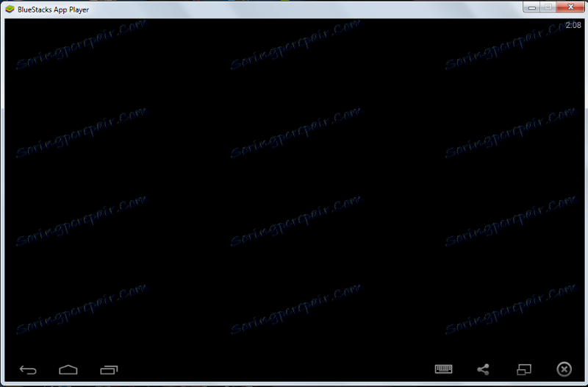Close the BlueStacks window with red X

(570, 7)
